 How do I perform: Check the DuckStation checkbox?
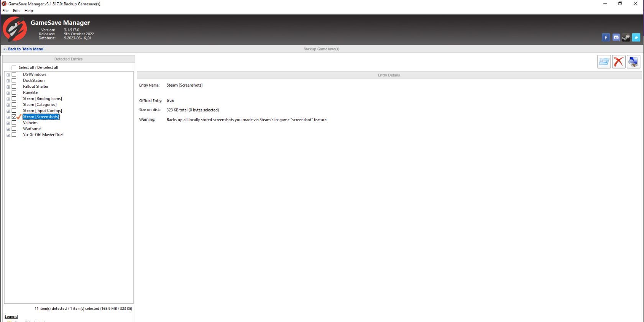(14, 80)
